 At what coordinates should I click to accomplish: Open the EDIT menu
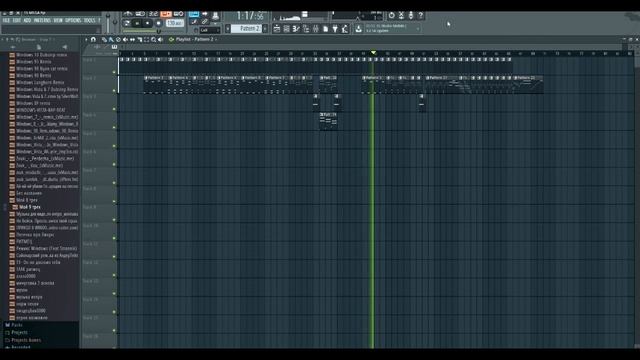(x=17, y=20)
